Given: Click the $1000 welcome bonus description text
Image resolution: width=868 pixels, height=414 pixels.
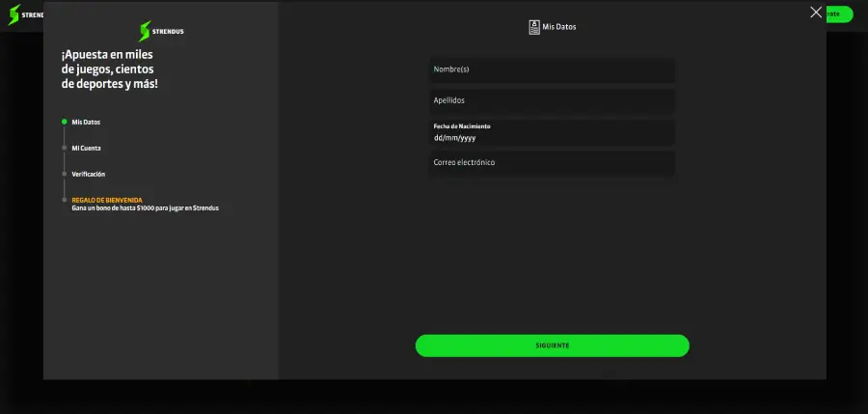Looking at the screenshot, I should (x=145, y=208).
